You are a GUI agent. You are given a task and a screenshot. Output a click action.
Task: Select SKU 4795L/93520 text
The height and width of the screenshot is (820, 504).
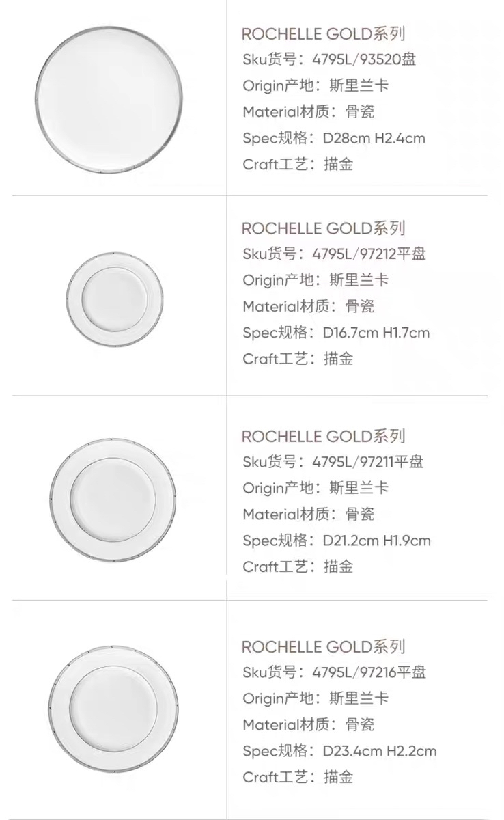329,59
